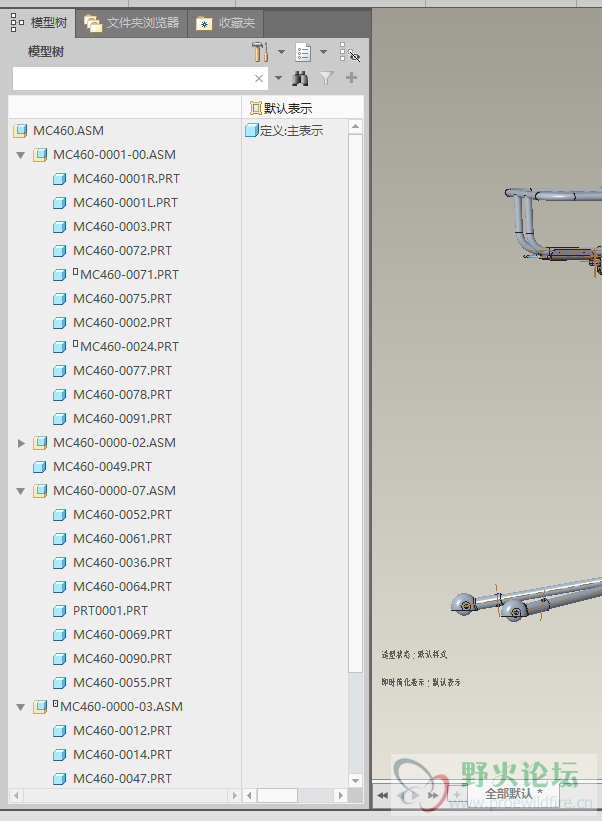The height and width of the screenshot is (821, 602).
Task: Toggle the show/hide tree display icon
Action: [350, 52]
